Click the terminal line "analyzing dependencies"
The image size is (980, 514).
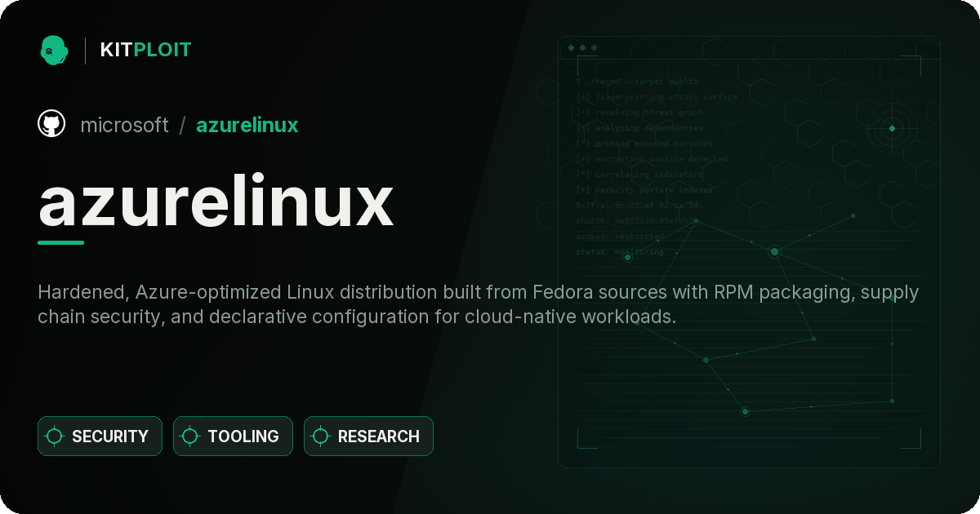click(x=639, y=128)
